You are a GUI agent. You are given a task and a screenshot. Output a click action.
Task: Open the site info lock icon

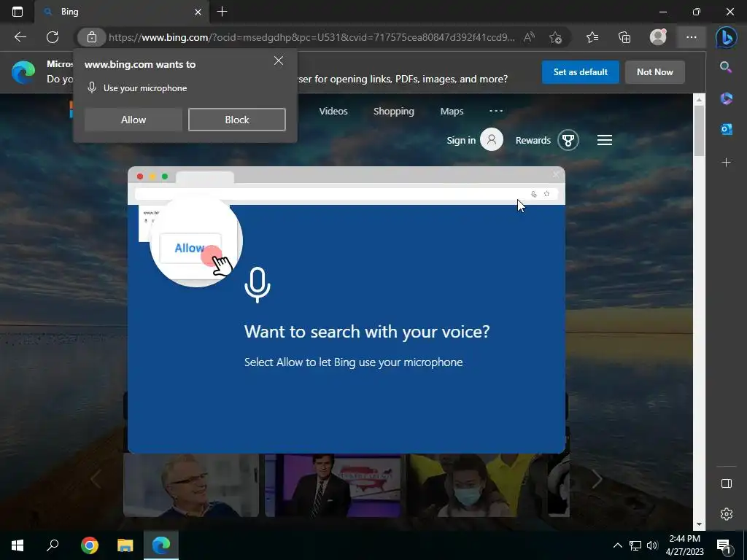(91, 37)
